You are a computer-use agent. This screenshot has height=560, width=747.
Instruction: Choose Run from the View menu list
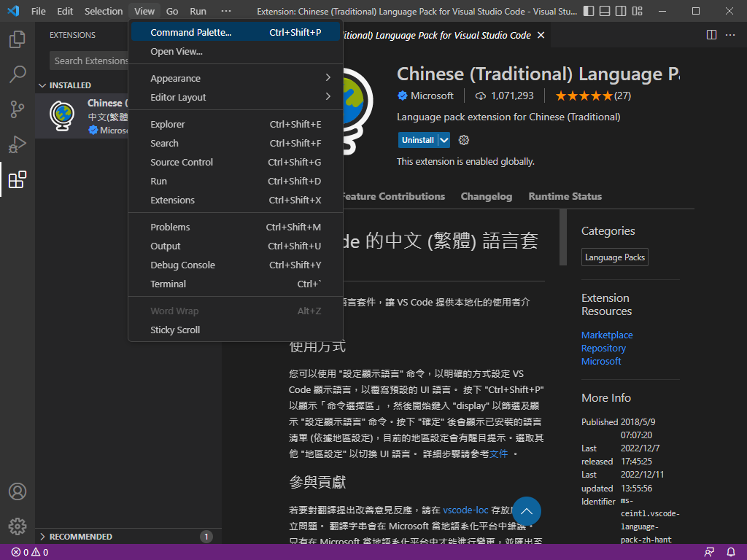click(236, 182)
